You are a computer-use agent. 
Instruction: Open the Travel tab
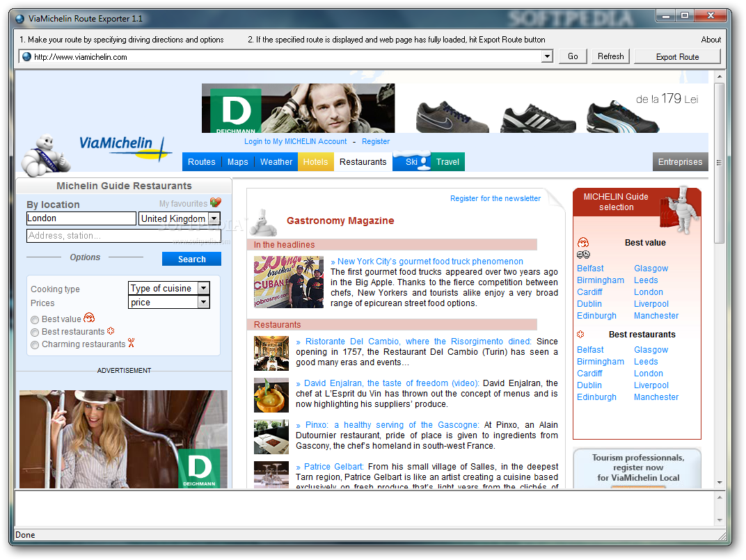(447, 162)
